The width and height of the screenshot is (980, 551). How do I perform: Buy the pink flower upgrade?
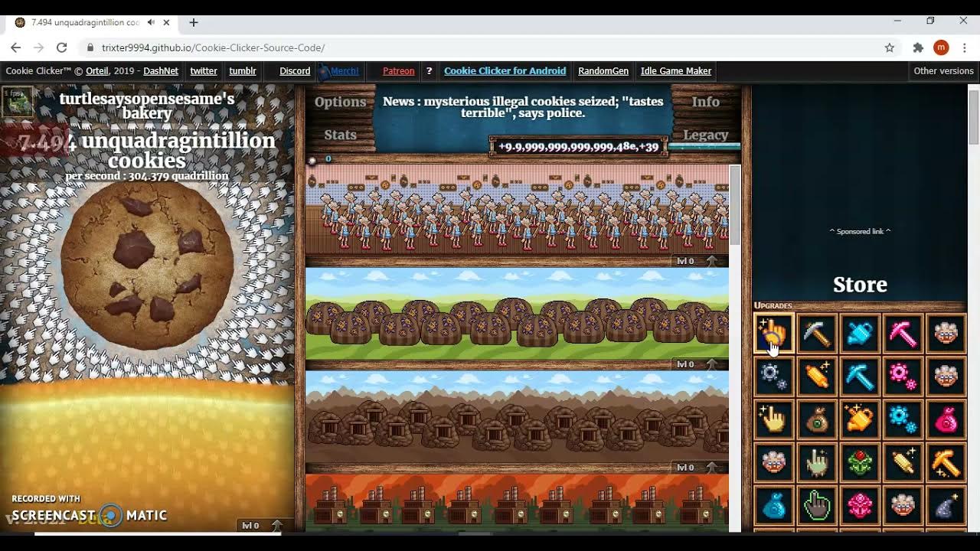tap(860, 505)
